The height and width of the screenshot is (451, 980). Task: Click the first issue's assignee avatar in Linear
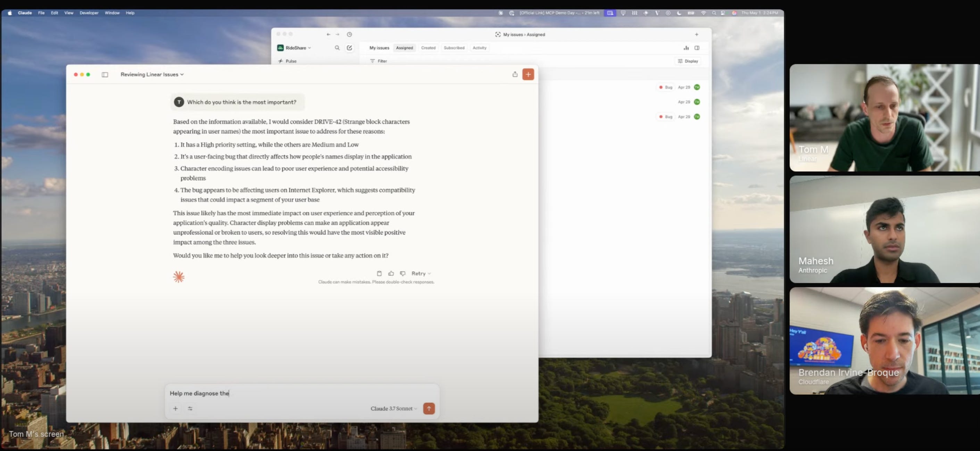tap(697, 87)
